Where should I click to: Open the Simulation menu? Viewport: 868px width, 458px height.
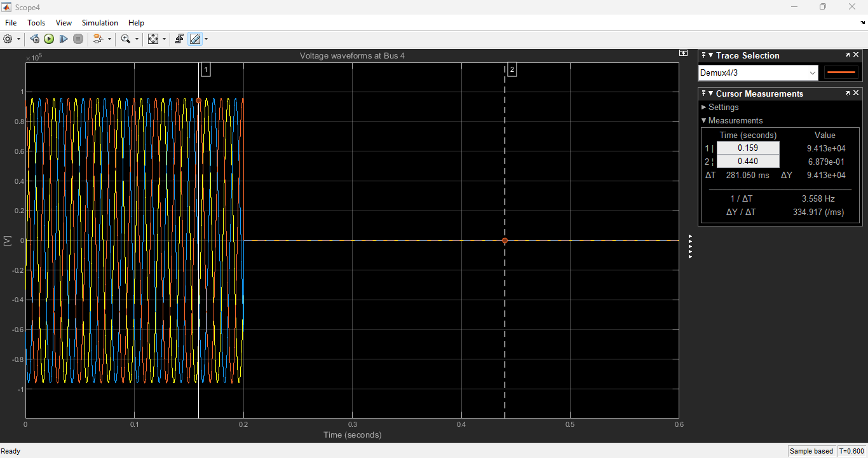(100, 23)
